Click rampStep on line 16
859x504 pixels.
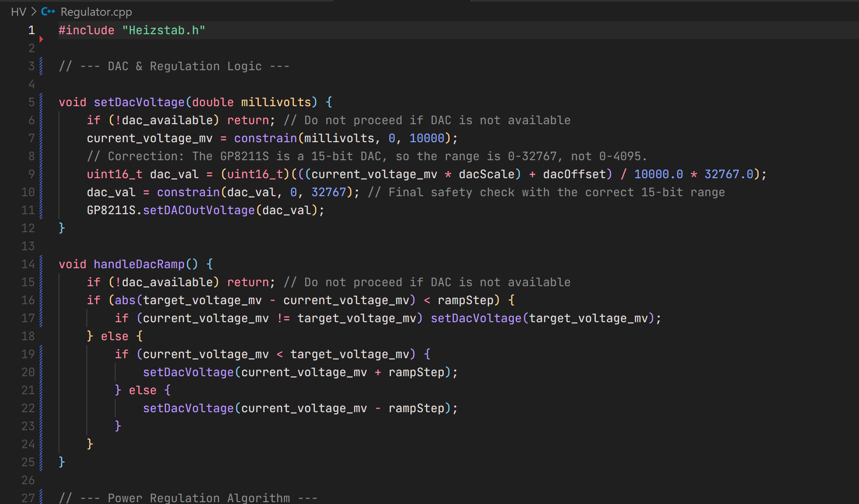466,300
